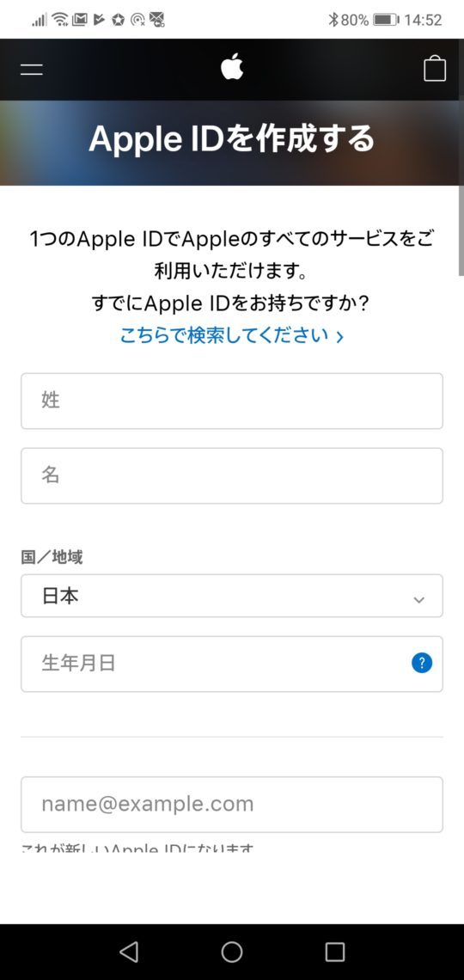
Task: Tap the Android recent apps square button
Action: pos(335,952)
